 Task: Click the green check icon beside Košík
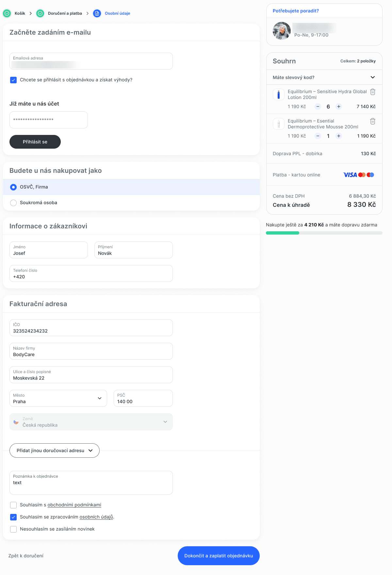[7, 13]
